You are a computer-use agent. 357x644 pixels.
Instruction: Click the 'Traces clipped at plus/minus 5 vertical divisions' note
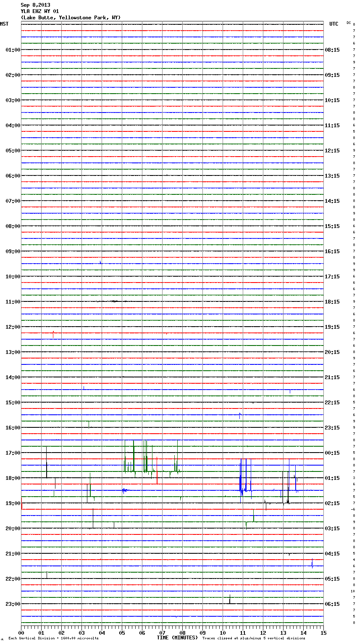[254, 639]
